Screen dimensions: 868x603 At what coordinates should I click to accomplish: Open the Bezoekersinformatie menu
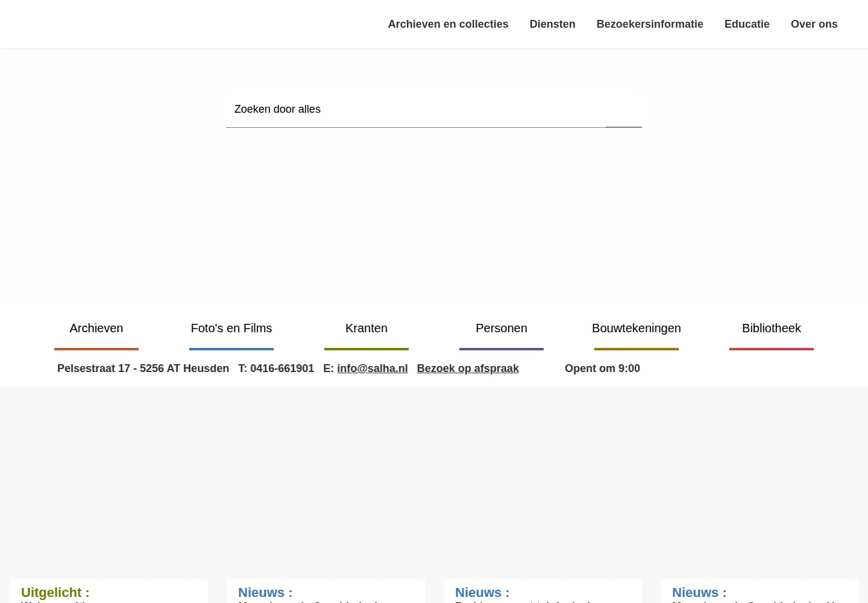[x=650, y=24]
